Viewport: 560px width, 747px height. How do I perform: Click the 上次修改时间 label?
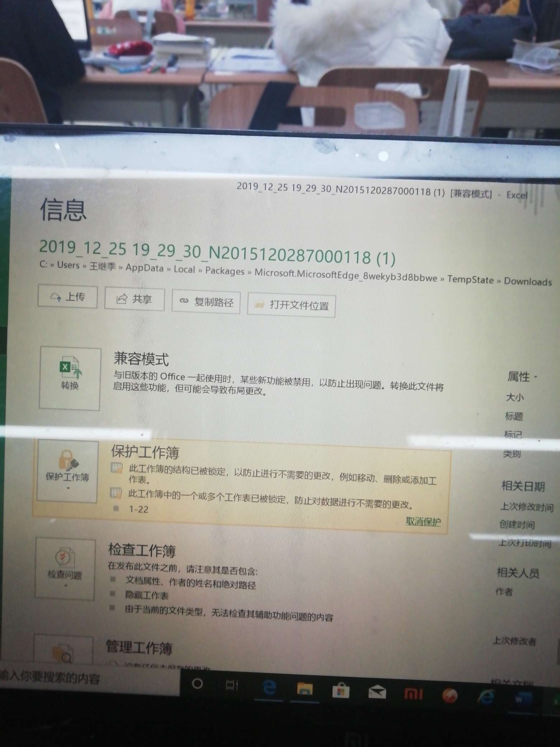coord(527,507)
